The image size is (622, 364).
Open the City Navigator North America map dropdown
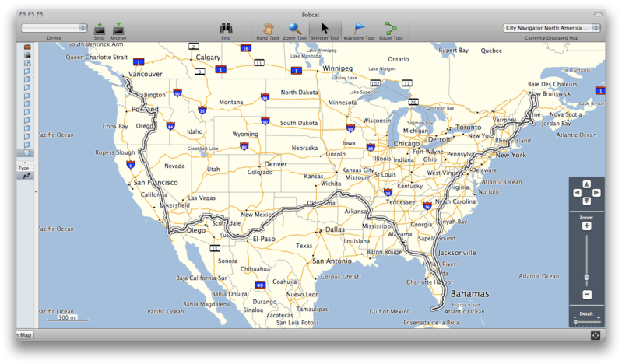[552, 28]
